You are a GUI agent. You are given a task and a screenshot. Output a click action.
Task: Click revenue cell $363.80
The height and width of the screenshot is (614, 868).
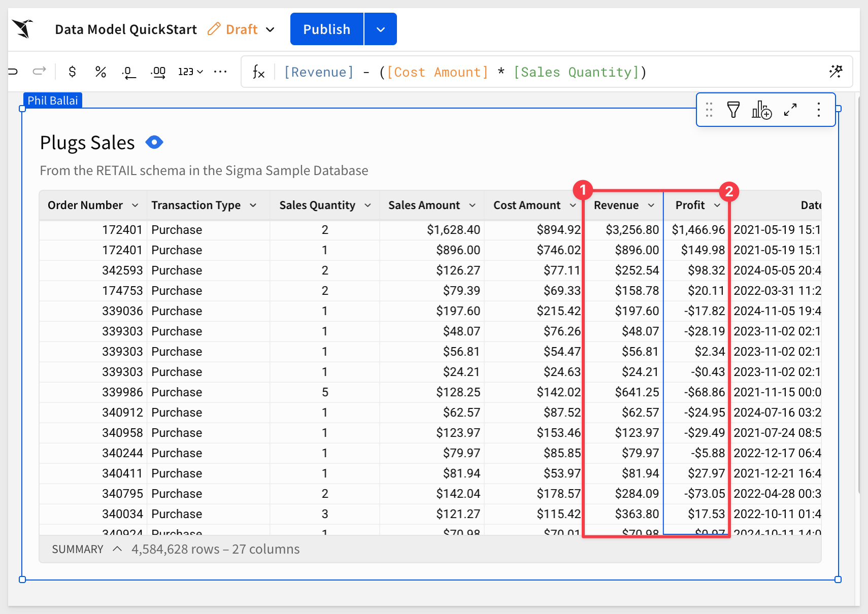[x=624, y=514]
